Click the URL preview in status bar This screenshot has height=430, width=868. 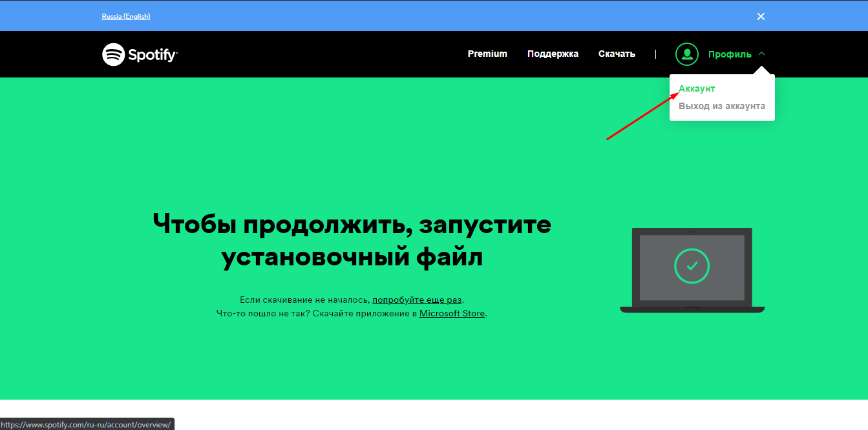pos(87,424)
